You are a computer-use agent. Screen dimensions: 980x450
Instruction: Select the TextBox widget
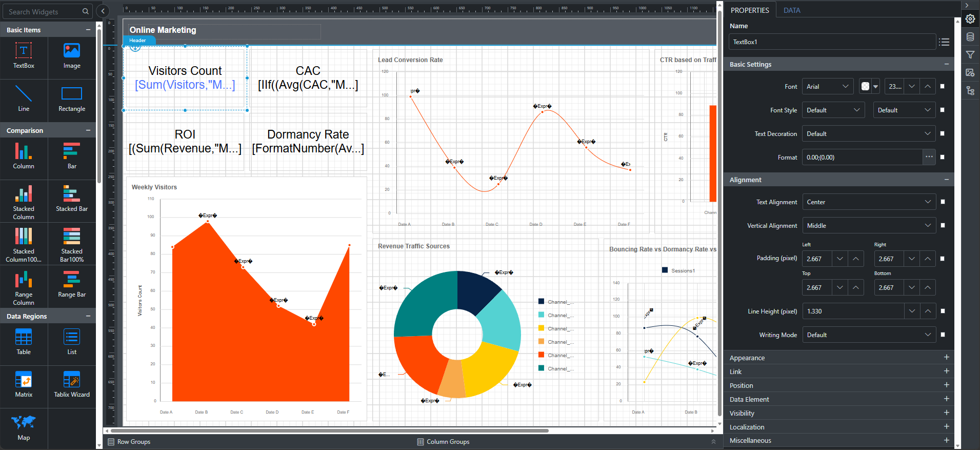24,56
